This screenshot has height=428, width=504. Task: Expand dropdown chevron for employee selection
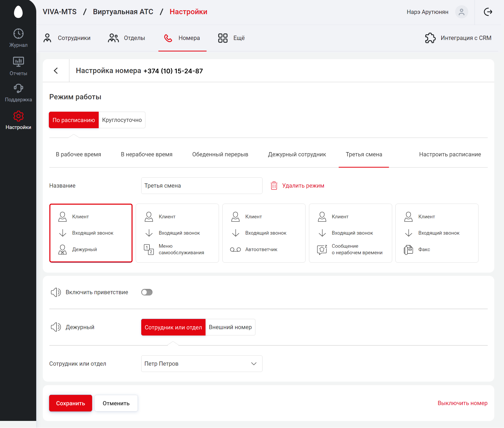(254, 364)
